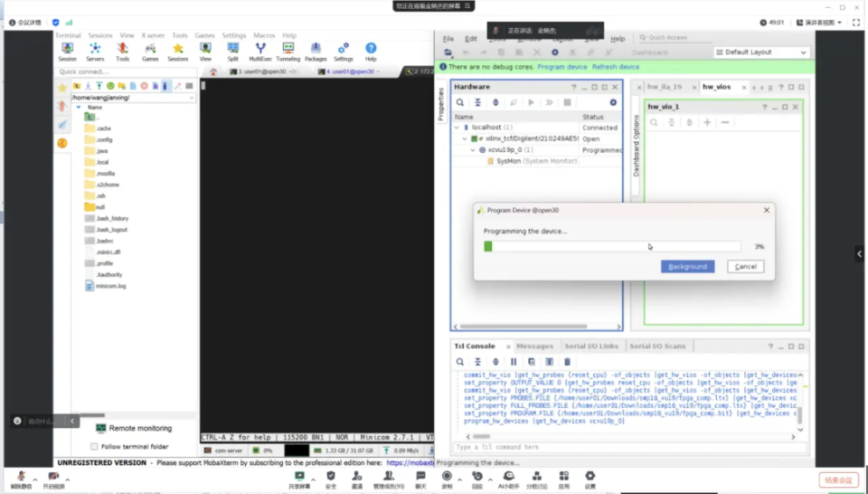The image size is (868, 494).
Task: Open the Tunneling icon
Action: click(288, 52)
